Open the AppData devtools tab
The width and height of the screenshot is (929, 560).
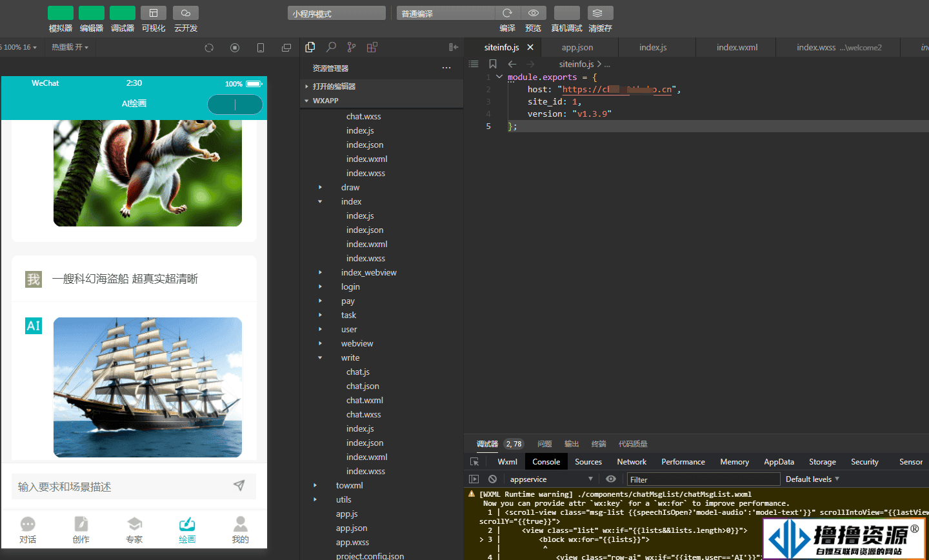[779, 462]
